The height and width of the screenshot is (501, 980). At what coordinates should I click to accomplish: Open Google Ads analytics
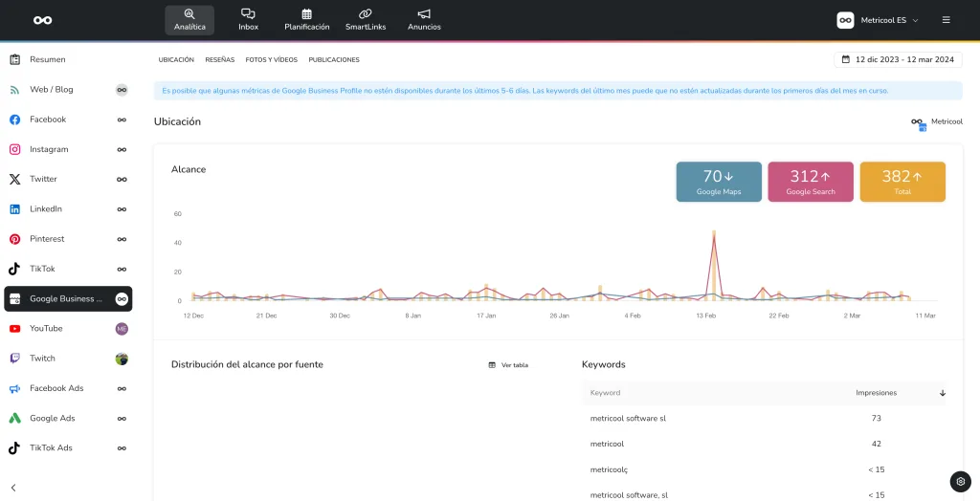point(68,418)
